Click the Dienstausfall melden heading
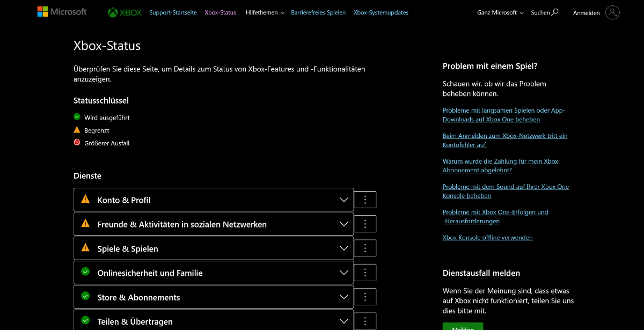 (x=481, y=273)
